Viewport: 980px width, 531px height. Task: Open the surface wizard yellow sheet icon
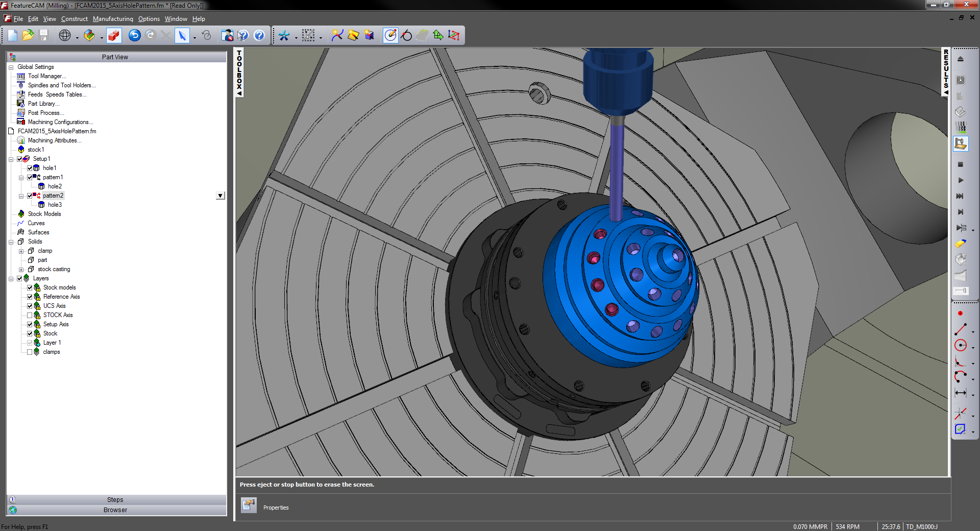(x=353, y=35)
